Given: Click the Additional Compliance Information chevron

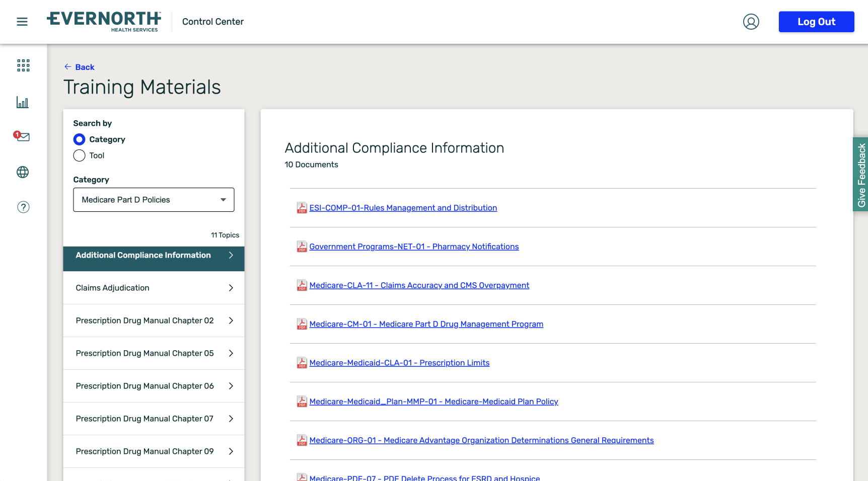Looking at the screenshot, I should tap(231, 255).
